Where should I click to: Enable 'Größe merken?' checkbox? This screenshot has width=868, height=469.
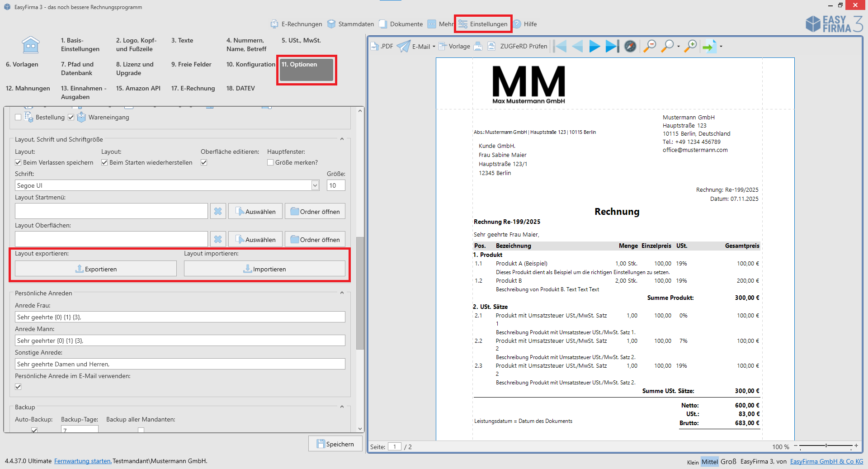tap(270, 162)
